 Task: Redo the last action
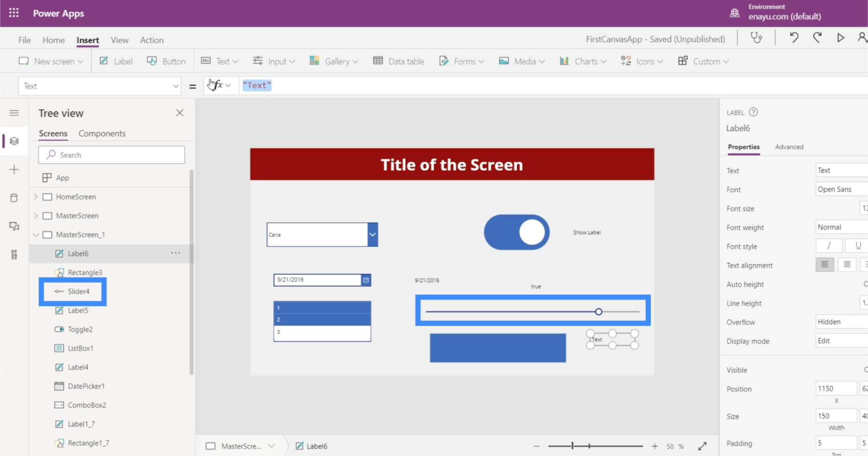(x=817, y=38)
